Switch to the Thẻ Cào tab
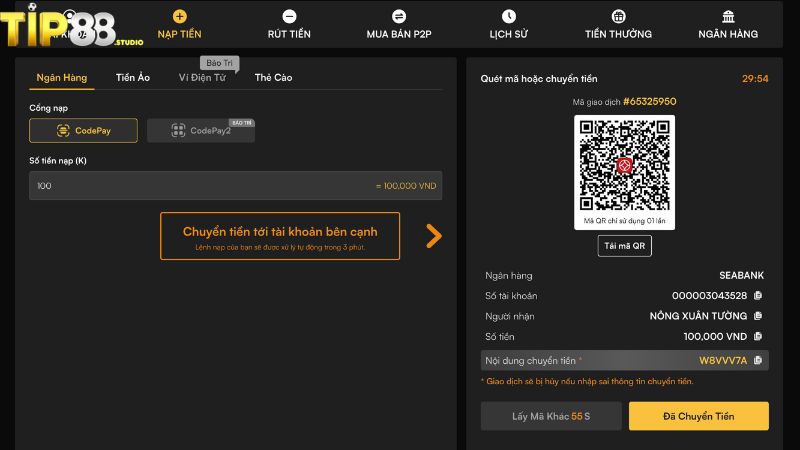800x450 pixels. click(273, 78)
